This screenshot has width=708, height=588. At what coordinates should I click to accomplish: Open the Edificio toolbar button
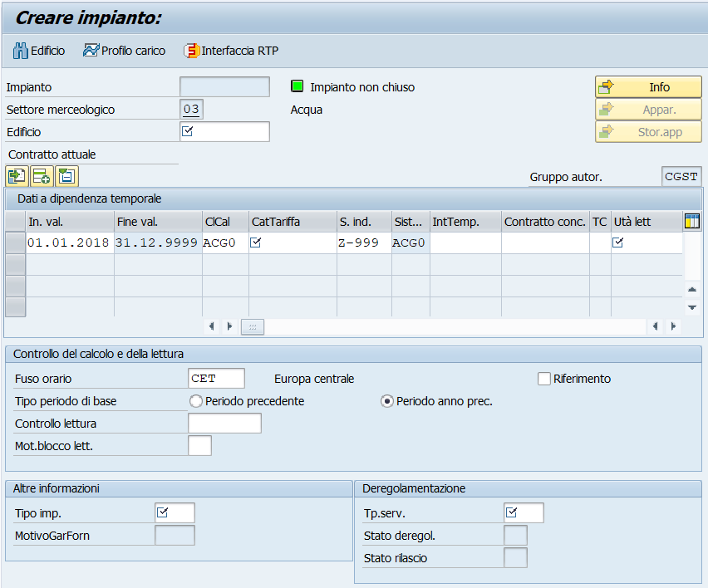[39, 51]
